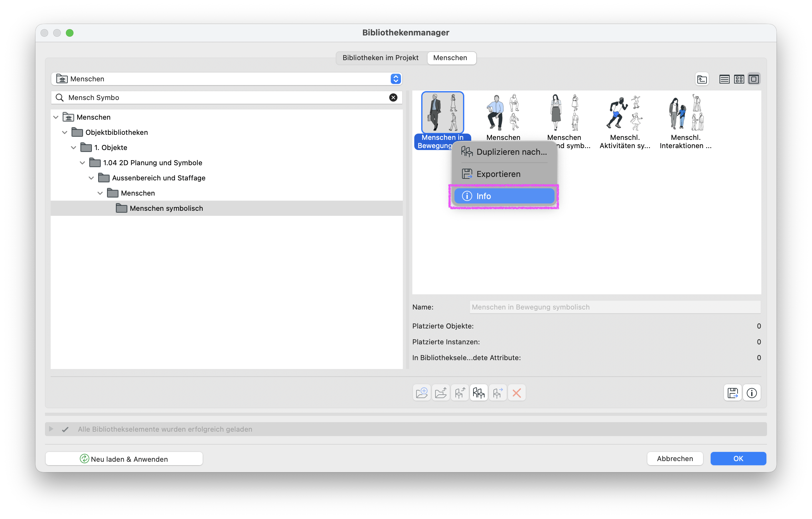Click the Name field
This screenshot has width=812, height=519.
615,307
